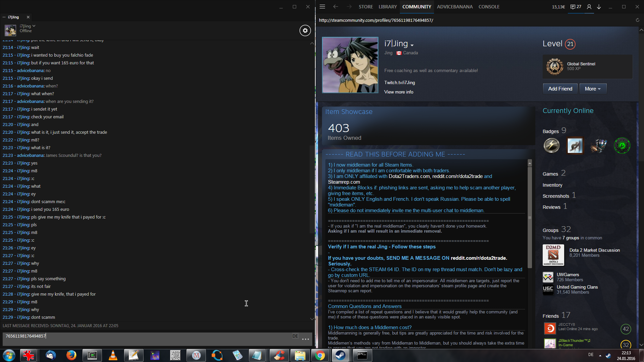Open downloads arrow icon in header
This screenshot has width=644, height=362.
[599, 7]
